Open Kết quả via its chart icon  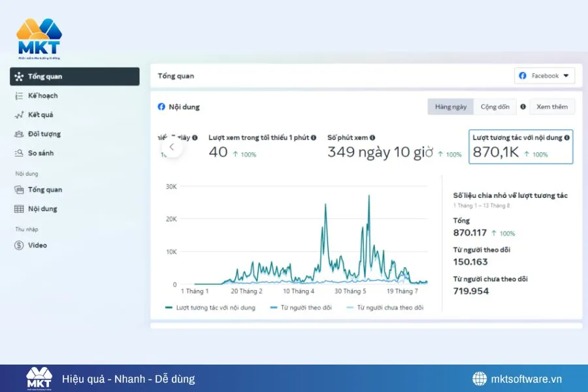[18, 115]
